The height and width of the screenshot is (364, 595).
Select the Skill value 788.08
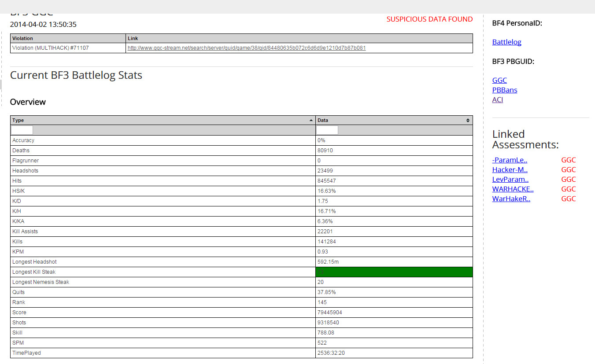(x=326, y=333)
